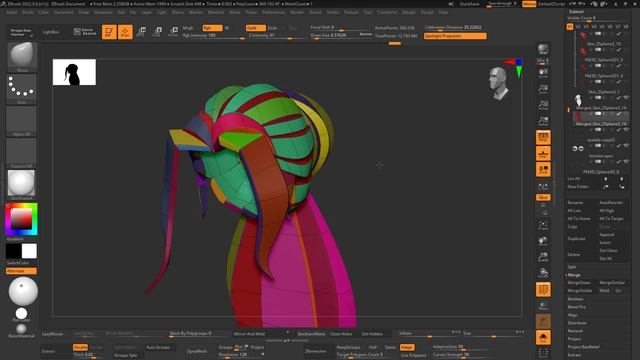
Task: Toggle the Alternate button
Action: (x=21, y=271)
